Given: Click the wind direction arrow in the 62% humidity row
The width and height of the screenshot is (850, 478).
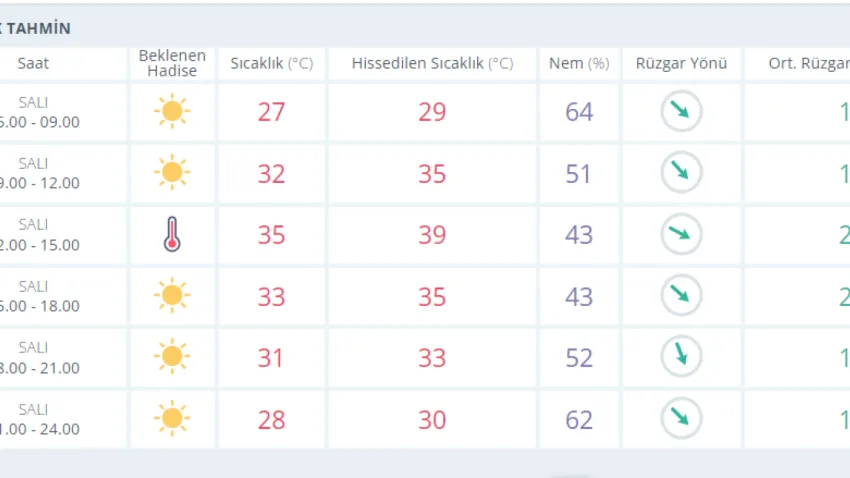Looking at the screenshot, I should [x=681, y=419].
